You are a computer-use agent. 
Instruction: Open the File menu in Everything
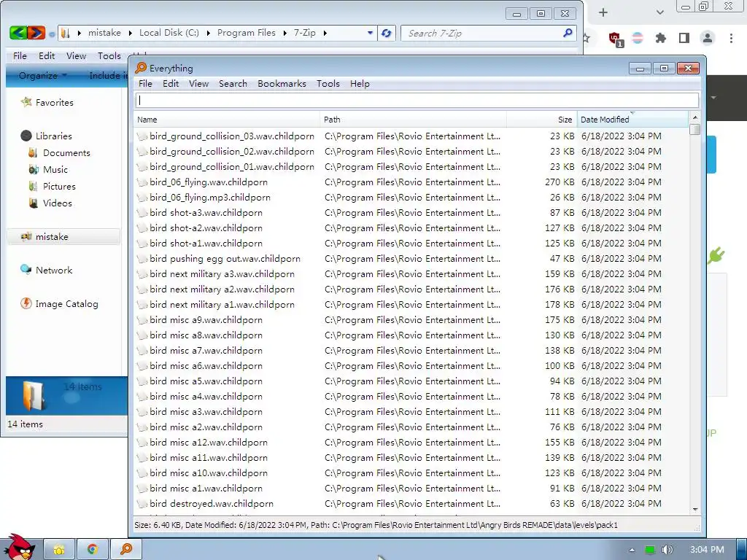click(145, 84)
